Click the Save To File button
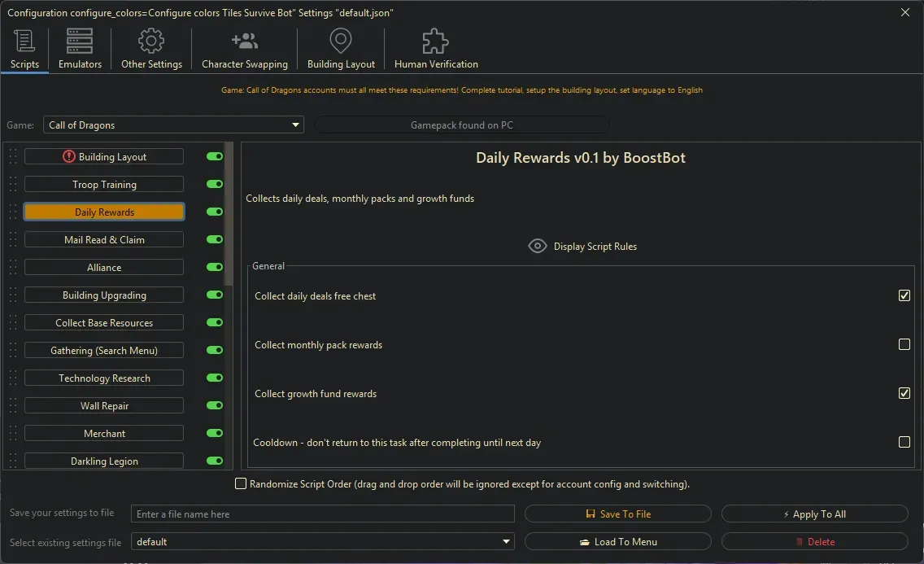Viewport: 924px width, 564px height. (617, 514)
